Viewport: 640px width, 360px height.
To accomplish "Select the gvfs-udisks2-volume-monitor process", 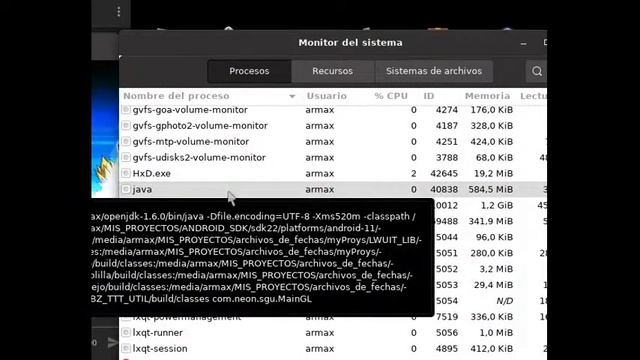I will tap(333, 158).
